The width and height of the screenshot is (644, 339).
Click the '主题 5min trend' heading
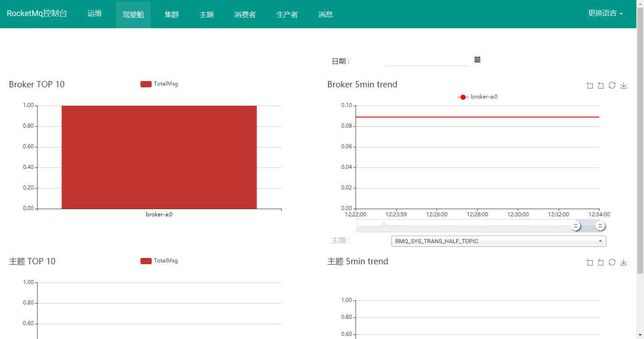tap(358, 261)
